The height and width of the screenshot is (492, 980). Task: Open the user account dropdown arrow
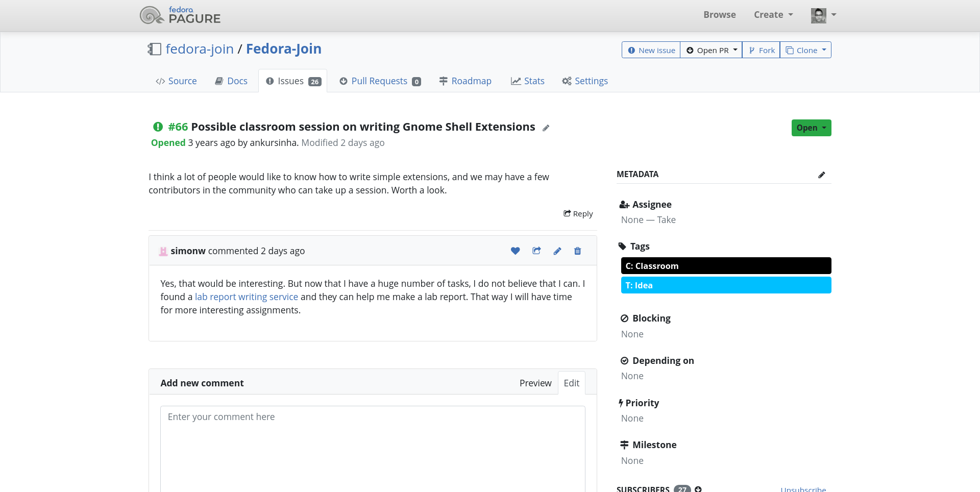834,15
